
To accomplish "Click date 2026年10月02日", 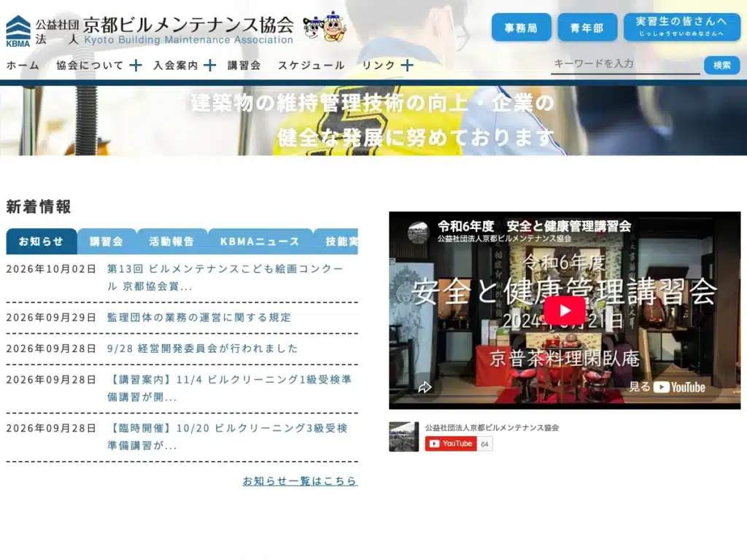I will (x=52, y=269).
